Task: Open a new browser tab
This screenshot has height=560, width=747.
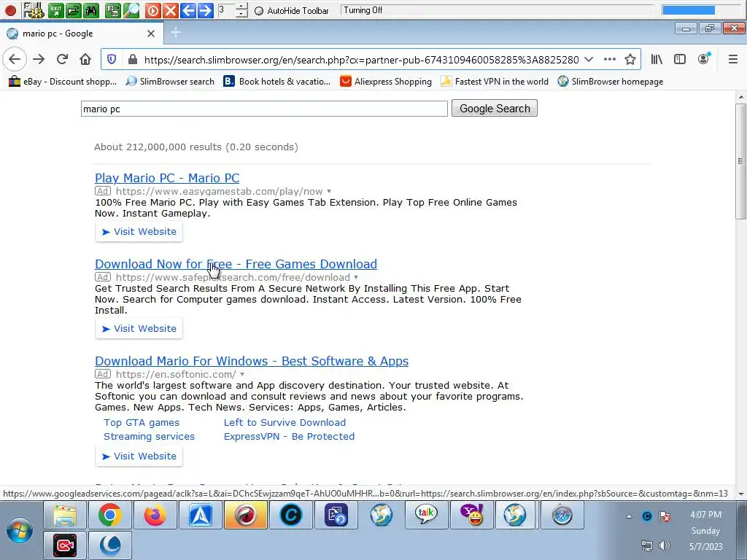Action: tap(176, 32)
